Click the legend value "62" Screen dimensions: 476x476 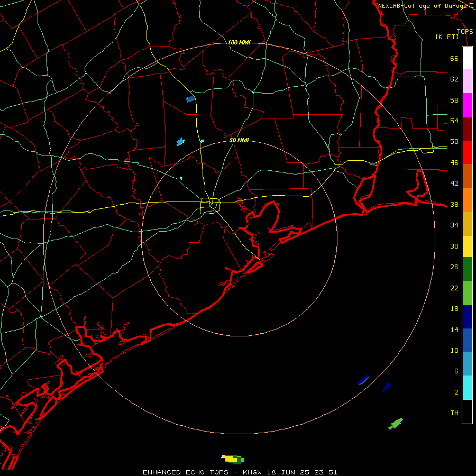coord(454,79)
